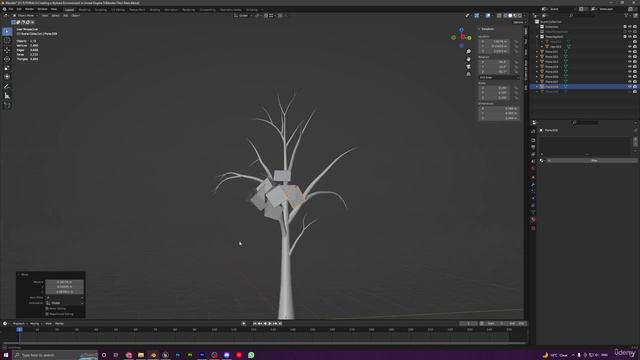Toggle viewport gizmo display
Image resolution: width=640 pixels, height=360 pixels.
tap(477, 16)
